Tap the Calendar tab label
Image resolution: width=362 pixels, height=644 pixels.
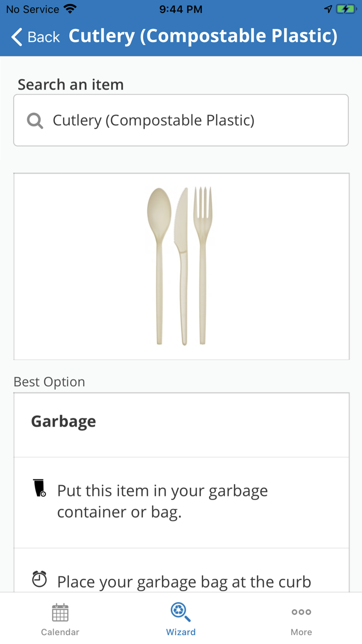[x=60, y=632]
